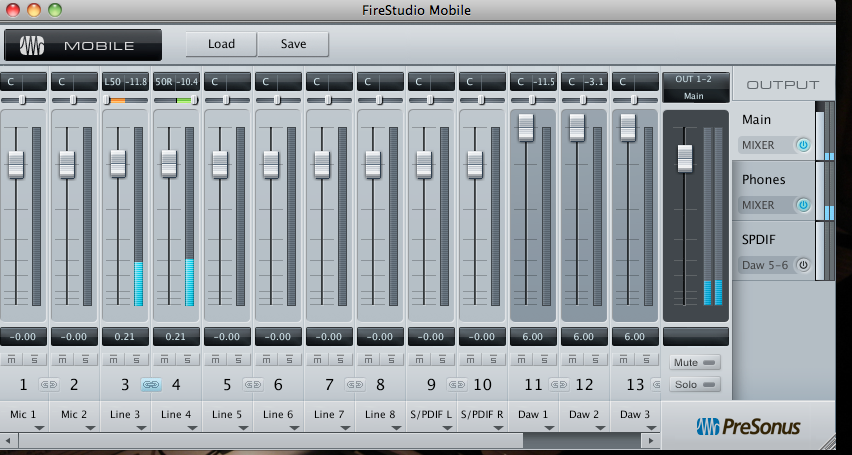The image size is (852, 455).
Task: Solo channel 1 with its s button
Action: click(x=34, y=359)
